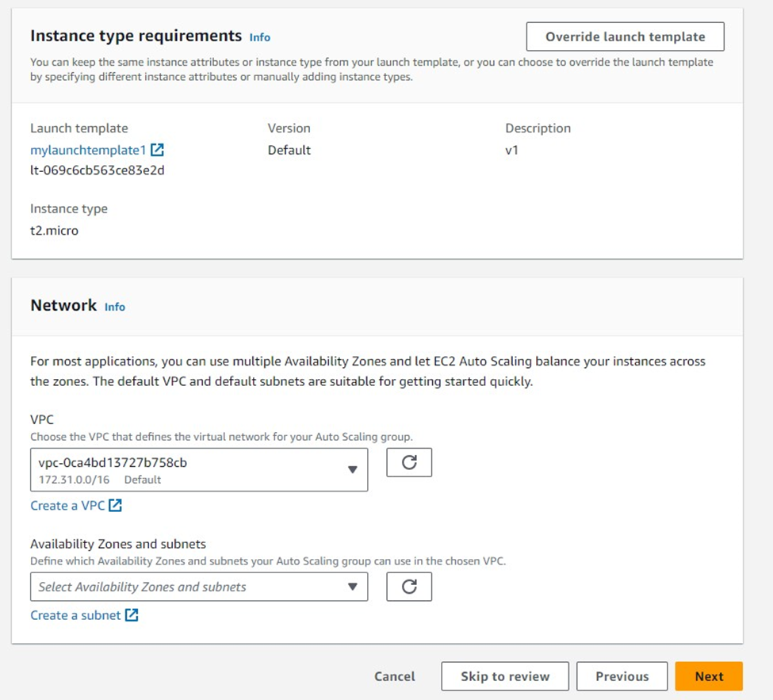773x700 pixels.
Task: Follow the Create a VPC link
Action: (x=67, y=506)
